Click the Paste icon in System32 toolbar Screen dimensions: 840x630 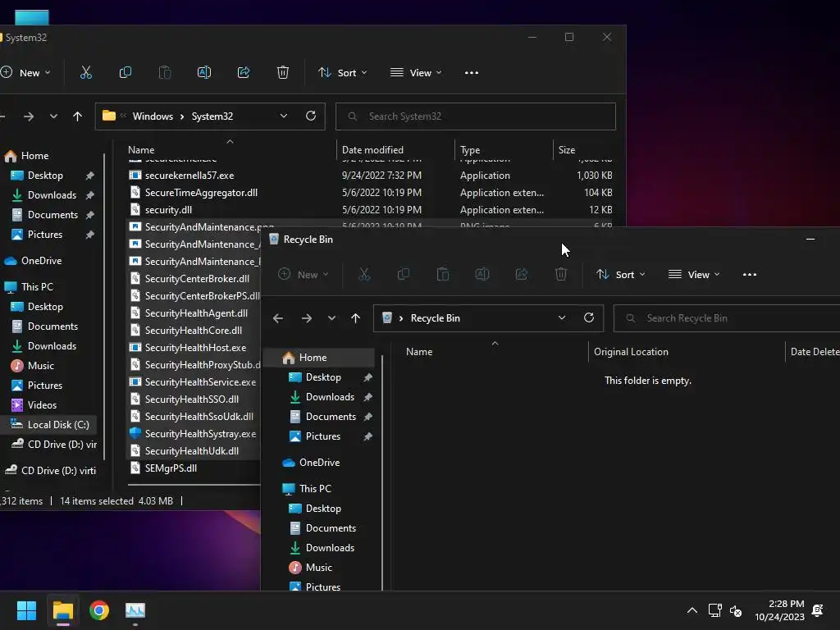tap(164, 72)
